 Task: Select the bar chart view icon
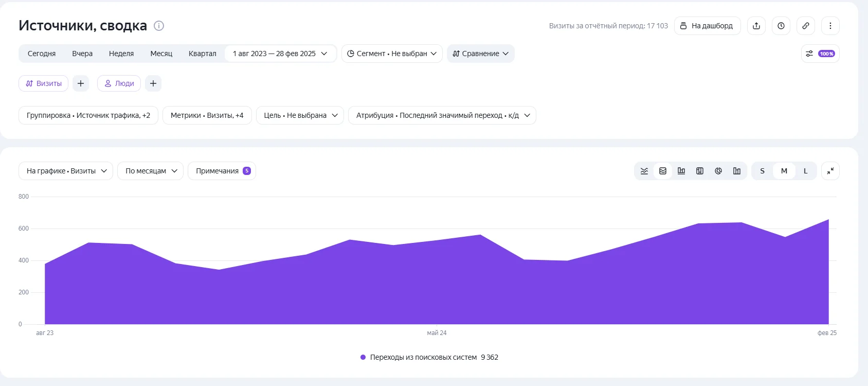[737, 171]
